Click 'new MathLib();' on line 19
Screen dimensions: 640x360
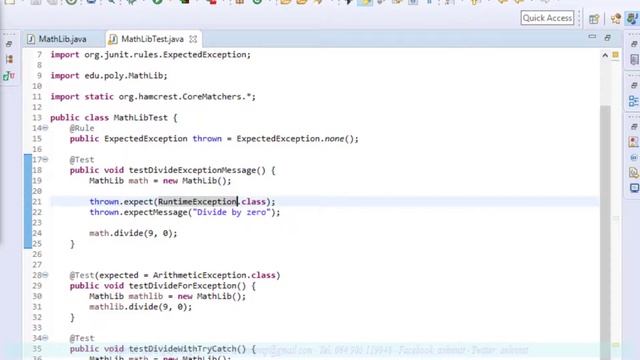pos(197,181)
